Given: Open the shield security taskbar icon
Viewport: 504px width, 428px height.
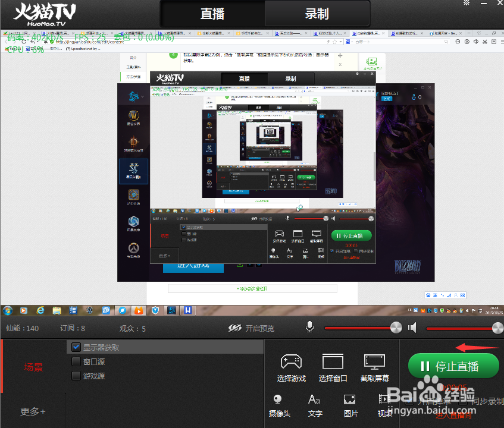Looking at the screenshot, I should pos(155,310).
